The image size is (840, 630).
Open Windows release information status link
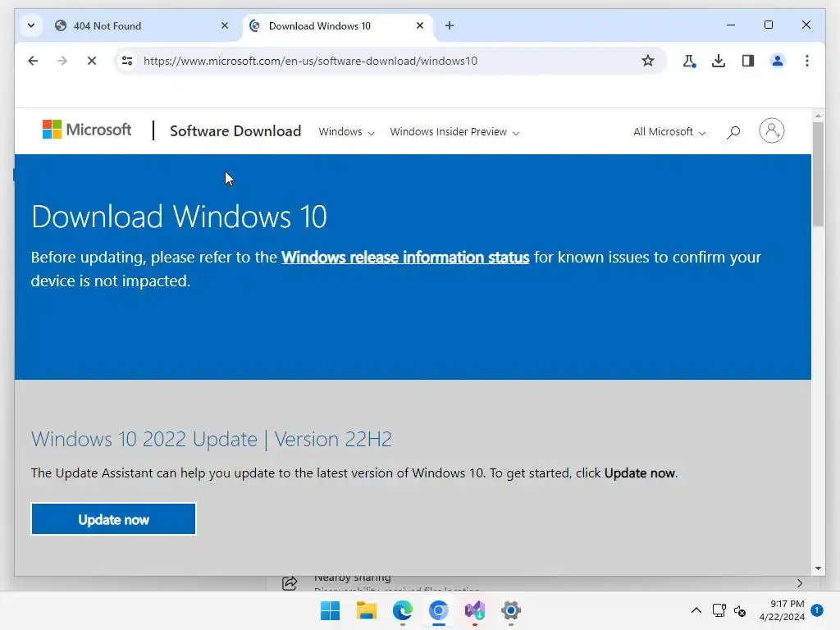click(x=405, y=258)
